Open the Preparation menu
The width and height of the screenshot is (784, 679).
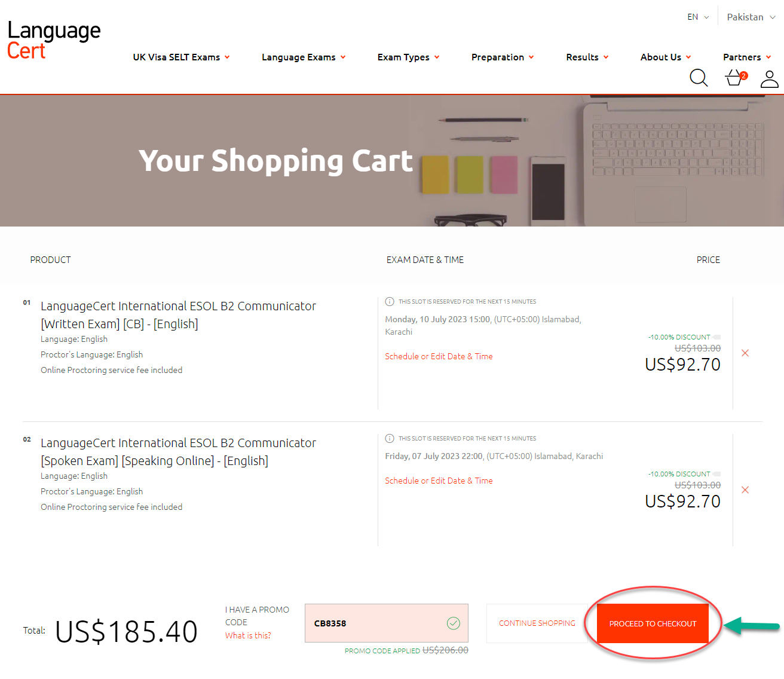(x=503, y=57)
